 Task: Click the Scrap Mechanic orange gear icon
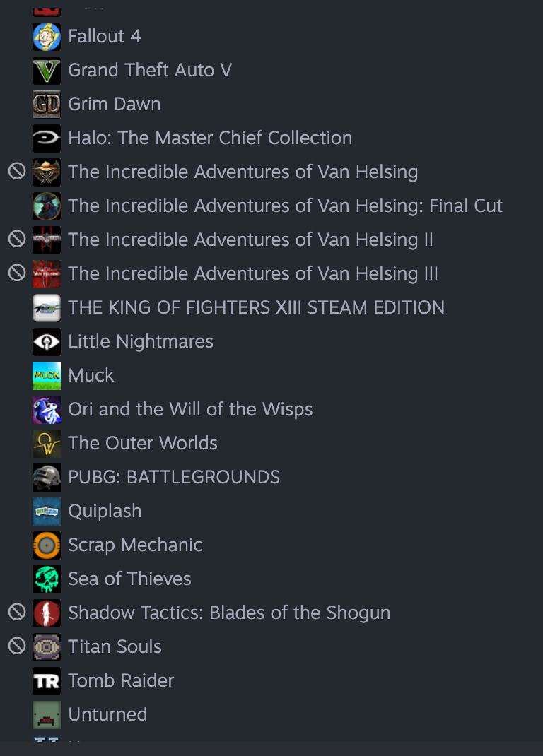tap(47, 545)
